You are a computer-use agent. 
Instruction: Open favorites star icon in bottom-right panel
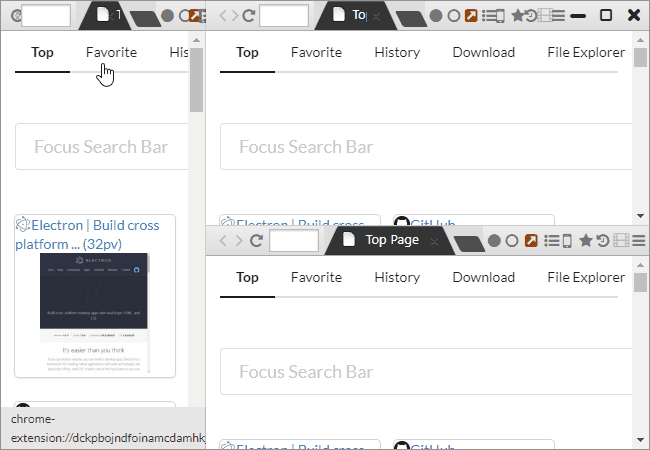[585, 240]
